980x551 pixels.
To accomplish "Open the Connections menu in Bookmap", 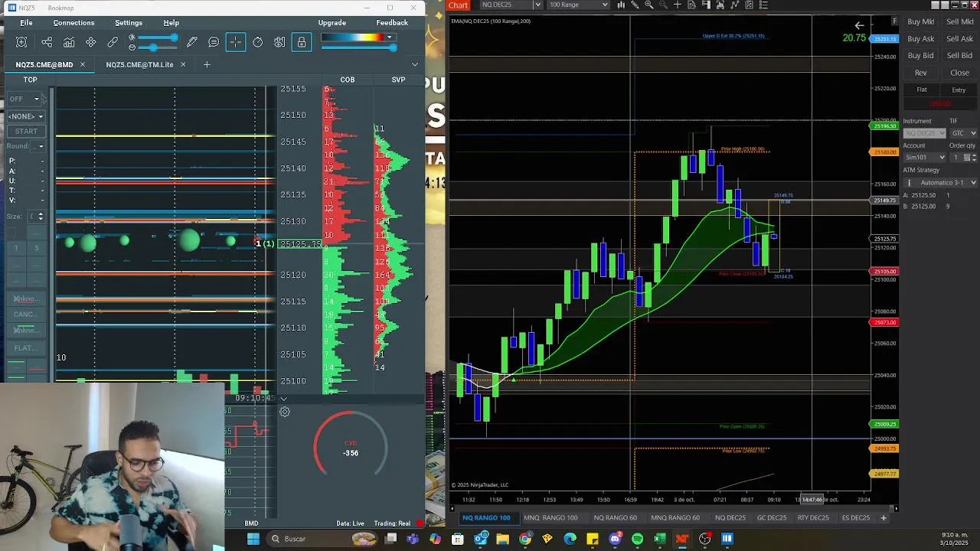I will coord(73,23).
